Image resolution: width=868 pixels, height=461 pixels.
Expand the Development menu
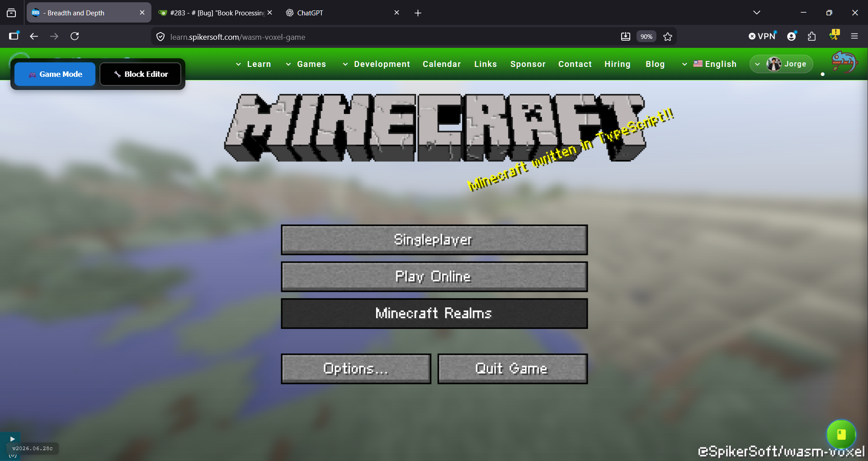coord(376,64)
